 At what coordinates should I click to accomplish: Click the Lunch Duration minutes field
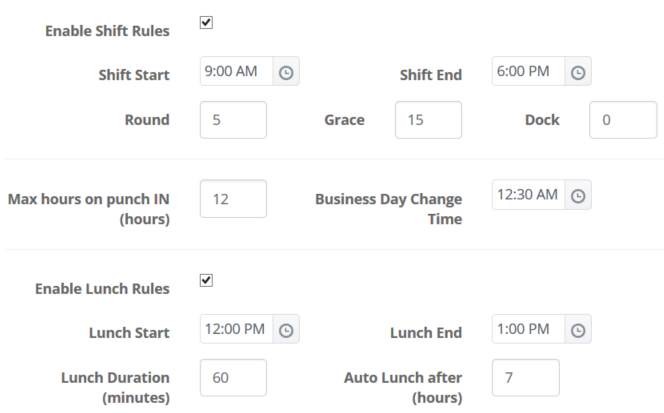click(233, 377)
